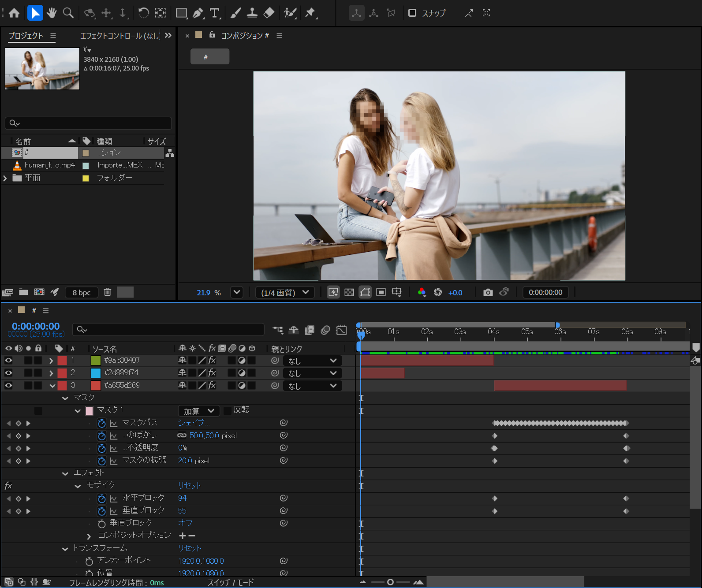Screen dimensions: 702x588
Task: Delete selected project item with trash icon
Action: 107,292
